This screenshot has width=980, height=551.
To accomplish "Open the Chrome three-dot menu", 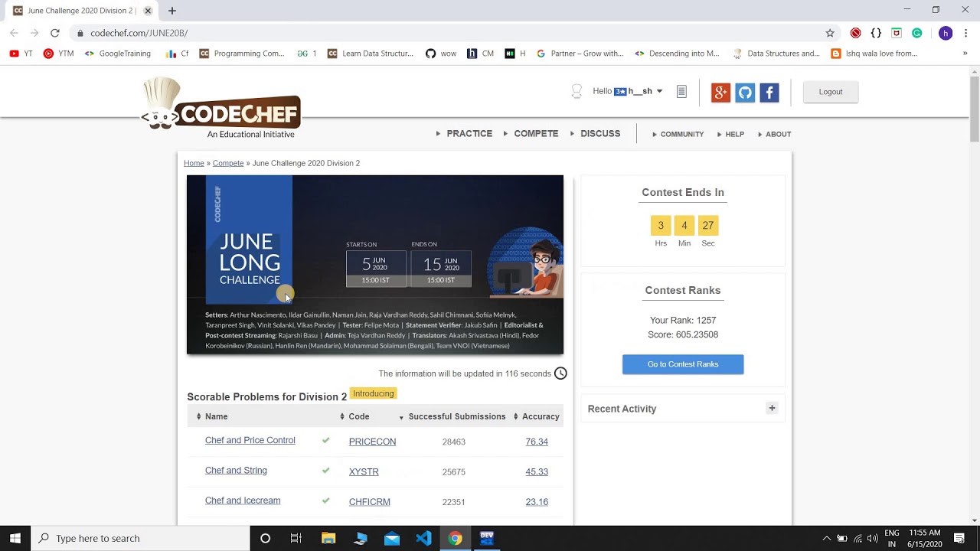I will tap(965, 33).
